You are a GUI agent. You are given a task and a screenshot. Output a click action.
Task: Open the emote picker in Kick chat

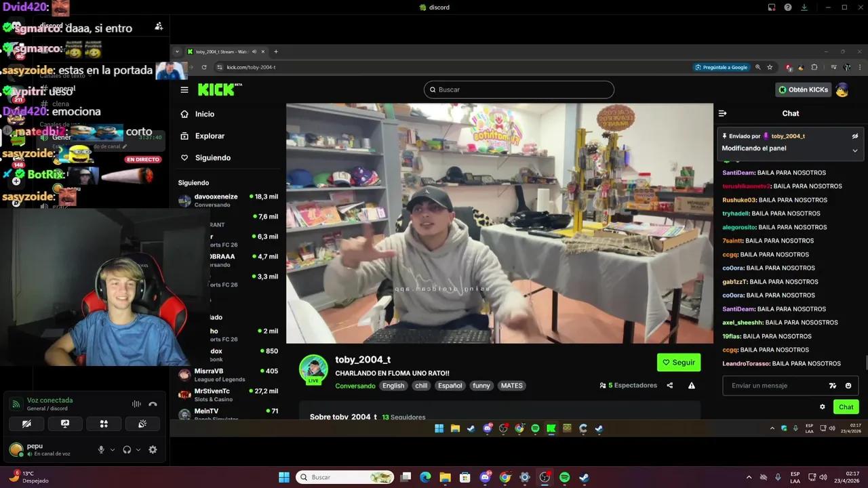pyautogui.click(x=850, y=385)
